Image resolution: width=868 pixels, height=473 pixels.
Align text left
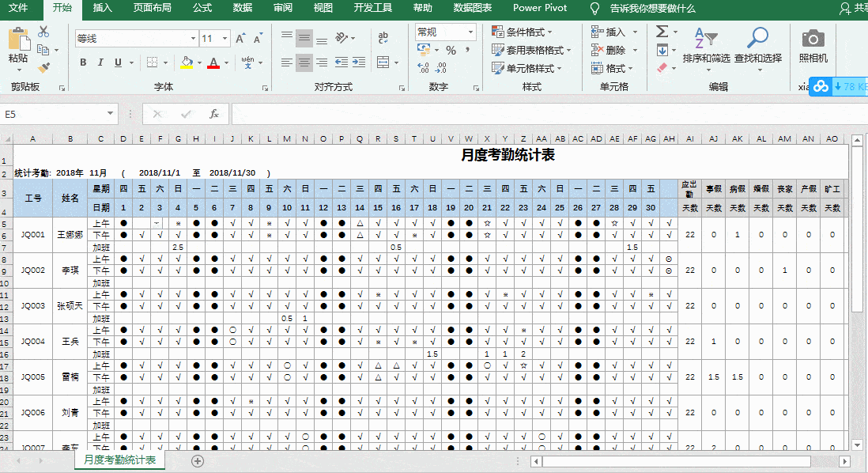287,62
